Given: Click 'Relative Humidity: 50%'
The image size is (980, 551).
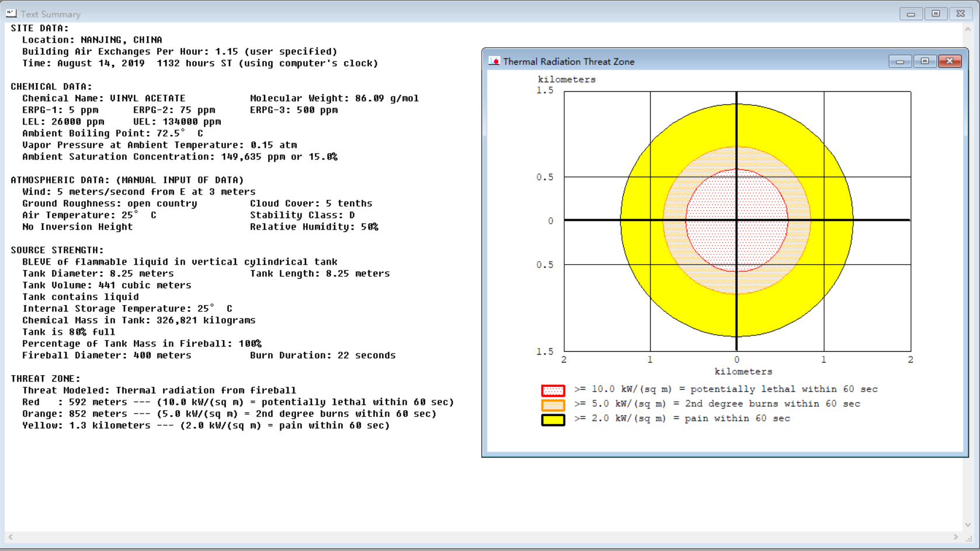Looking at the screenshot, I should pos(314,227).
